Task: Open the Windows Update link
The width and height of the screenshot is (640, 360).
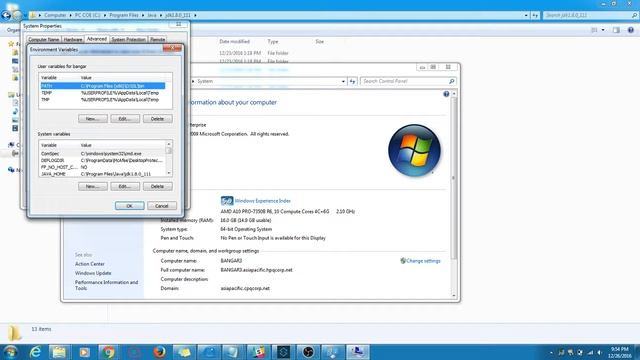Action: (x=93, y=273)
